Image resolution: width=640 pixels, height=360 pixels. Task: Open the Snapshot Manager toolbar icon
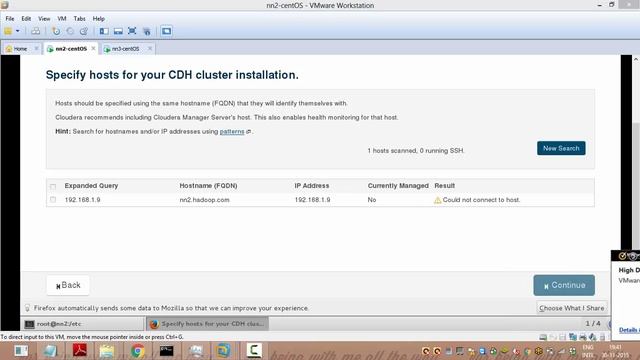pyautogui.click(x=84, y=31)
